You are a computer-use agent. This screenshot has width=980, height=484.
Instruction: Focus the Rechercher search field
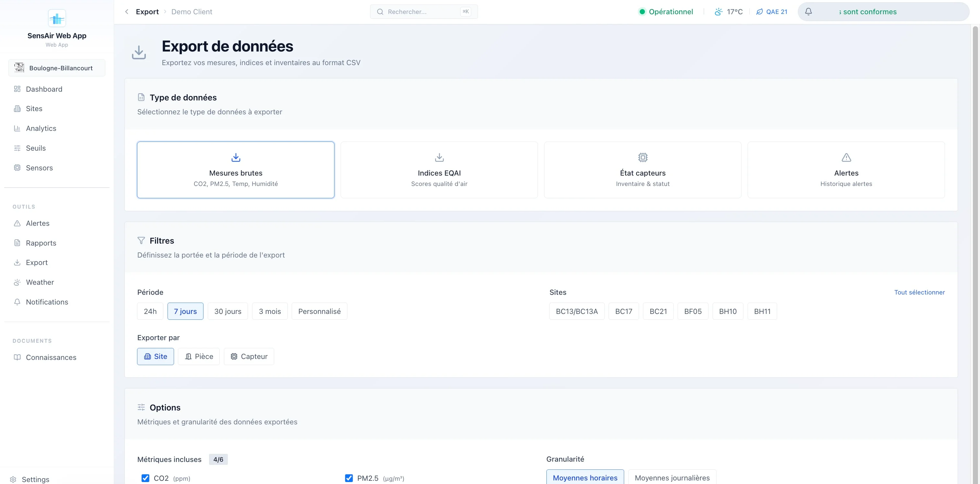tap(424, 12)
